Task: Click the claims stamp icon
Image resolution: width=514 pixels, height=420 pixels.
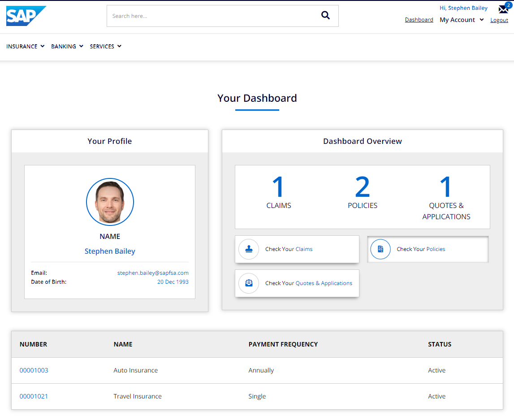Action: pos(249,249)
